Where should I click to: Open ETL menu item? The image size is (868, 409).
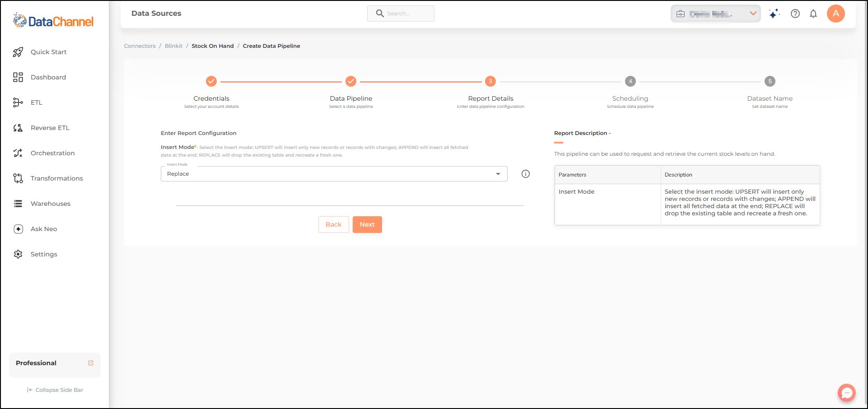coord(37,102)
